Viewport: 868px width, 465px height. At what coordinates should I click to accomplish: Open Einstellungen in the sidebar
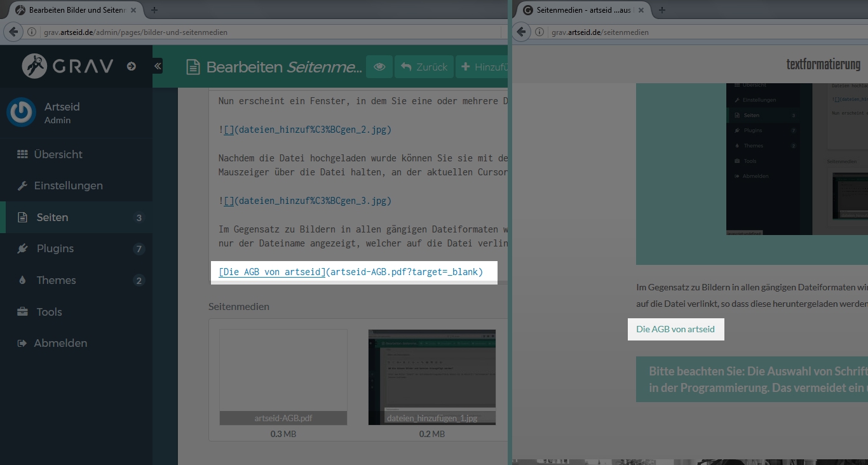coord(68,185)
